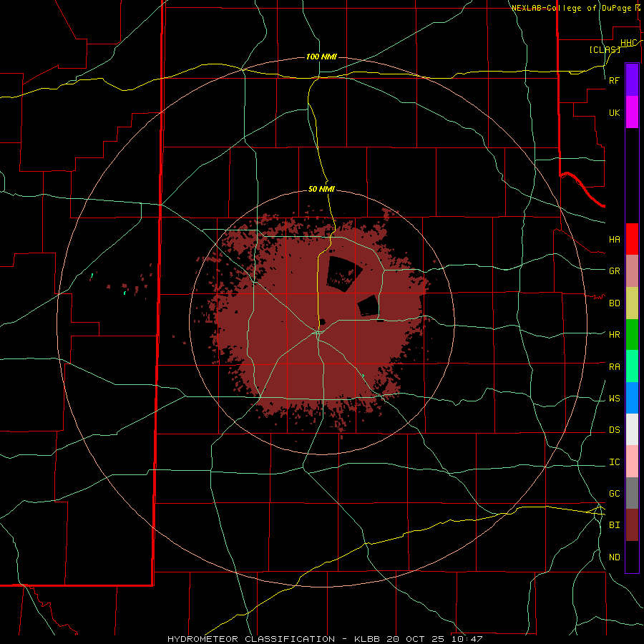Select the red HA hail legend swatch

coord(632,239)
